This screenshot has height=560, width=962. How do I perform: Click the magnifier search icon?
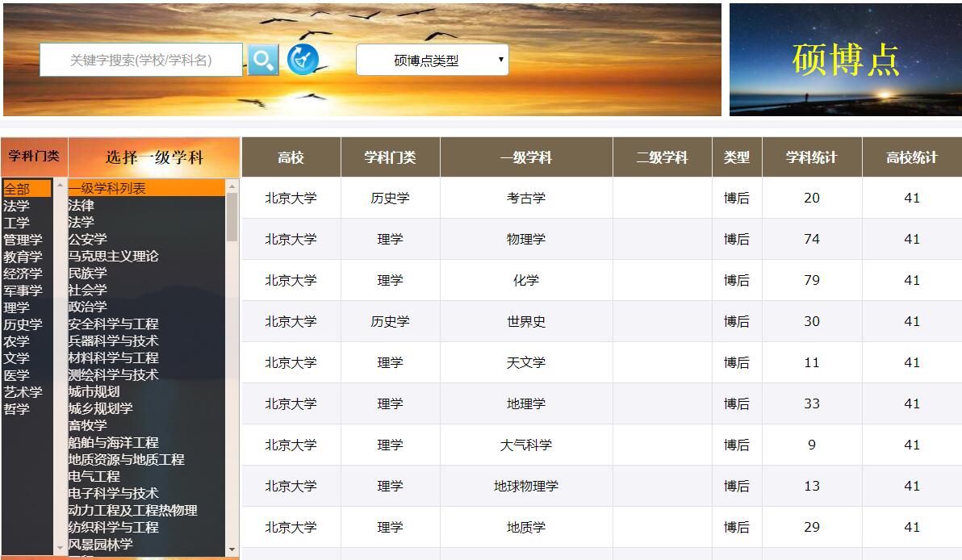coord(262,60)
